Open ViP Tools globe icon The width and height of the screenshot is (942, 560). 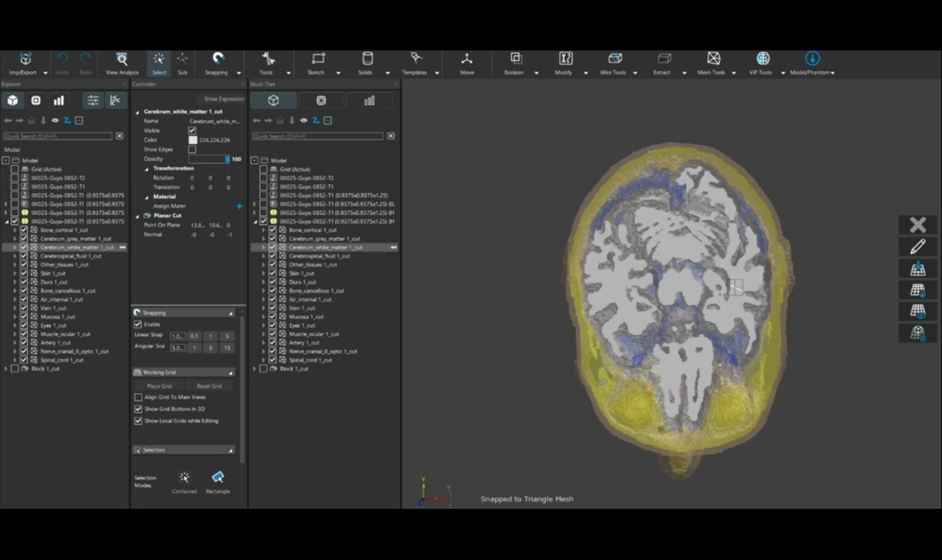[x=762, y=59]
